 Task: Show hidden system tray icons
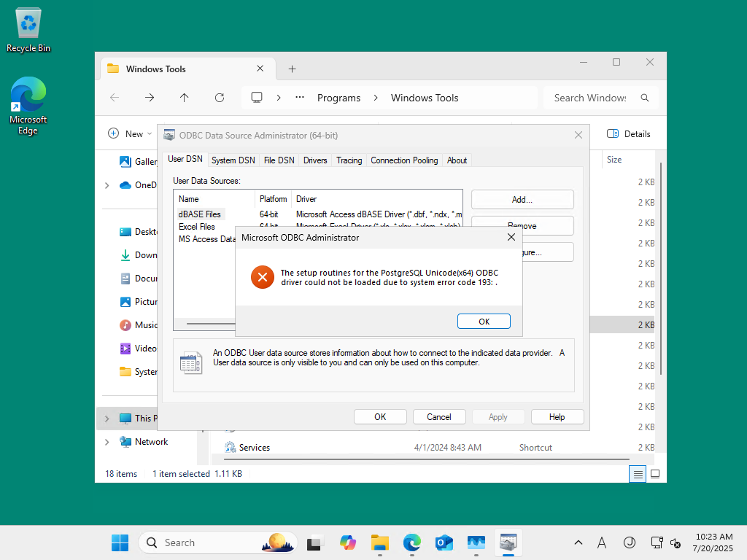click(578, 542)
